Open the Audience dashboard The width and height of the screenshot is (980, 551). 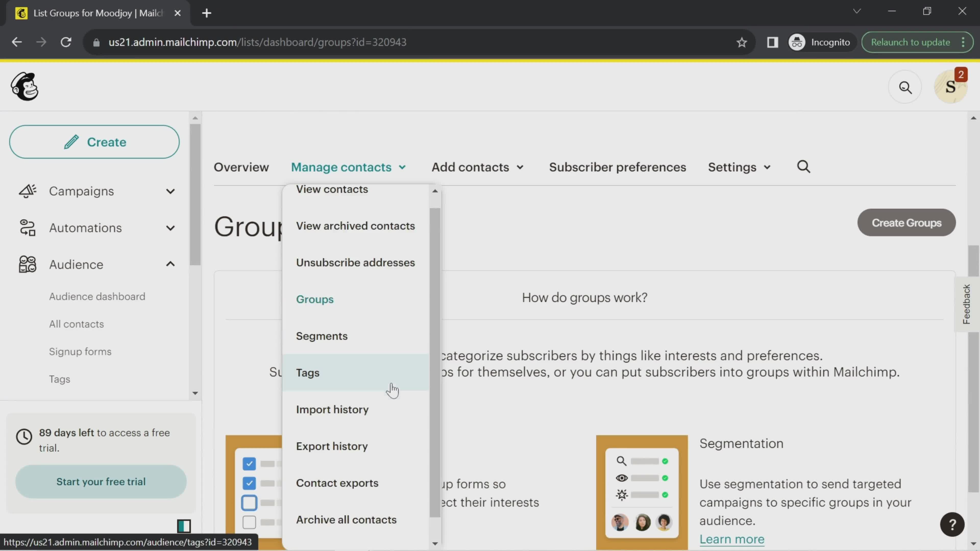[97, 296]
